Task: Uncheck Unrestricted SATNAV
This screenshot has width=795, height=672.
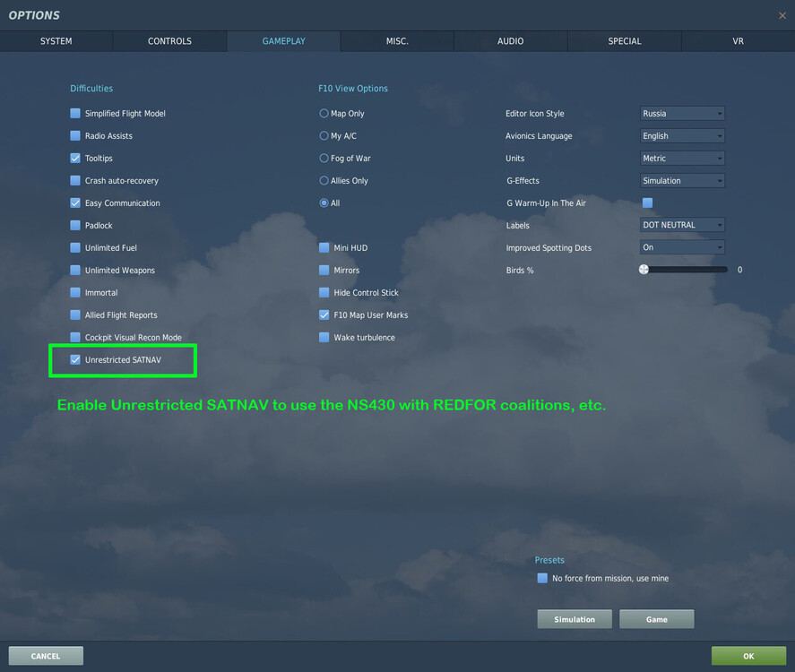Action: coord(75,359)
